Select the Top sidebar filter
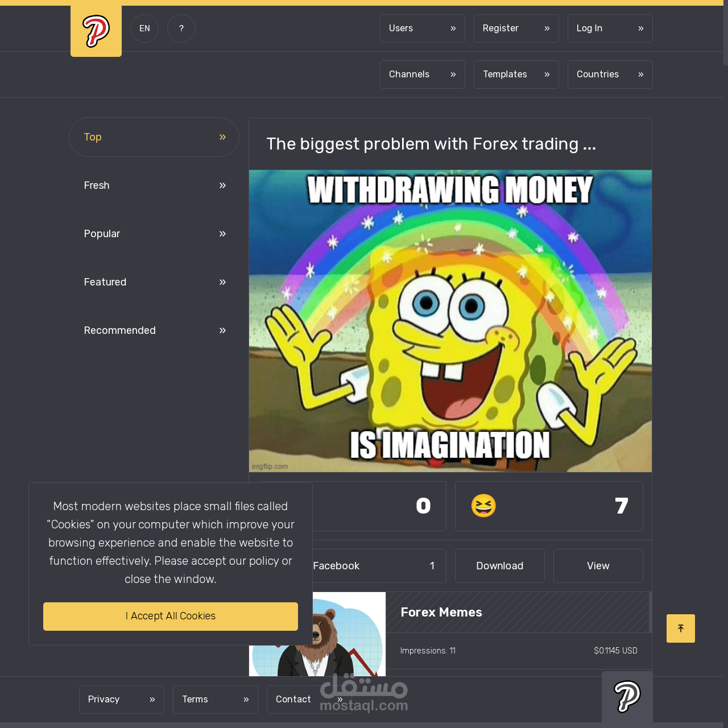The height and width of the screenshot is (728, 728). 154,137
